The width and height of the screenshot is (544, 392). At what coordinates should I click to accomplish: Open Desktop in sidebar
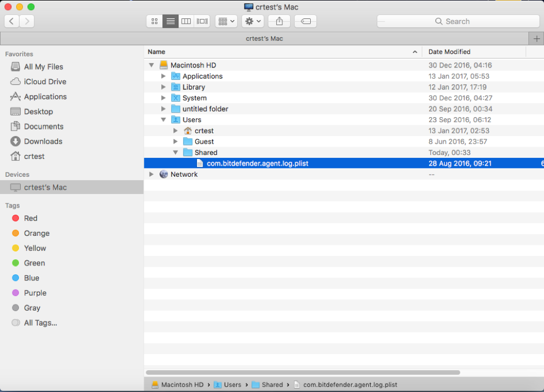[x=38, y=112]
